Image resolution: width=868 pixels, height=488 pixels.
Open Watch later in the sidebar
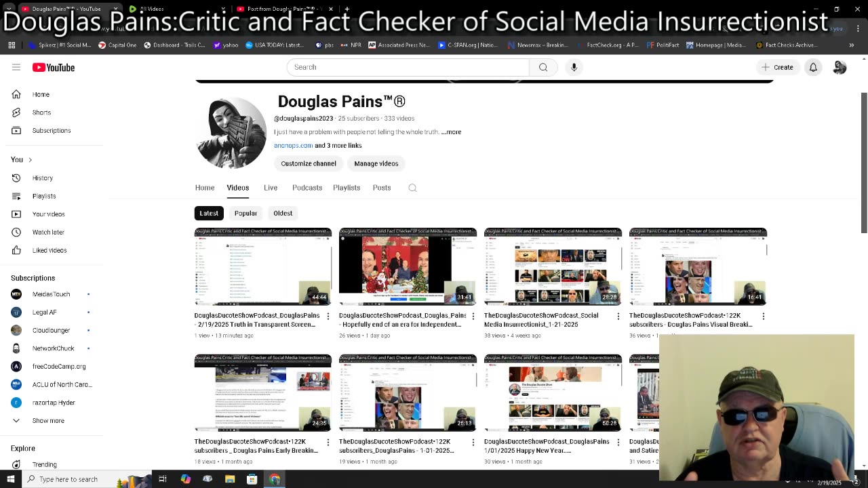pyautogui.click(x=53, y=232)
